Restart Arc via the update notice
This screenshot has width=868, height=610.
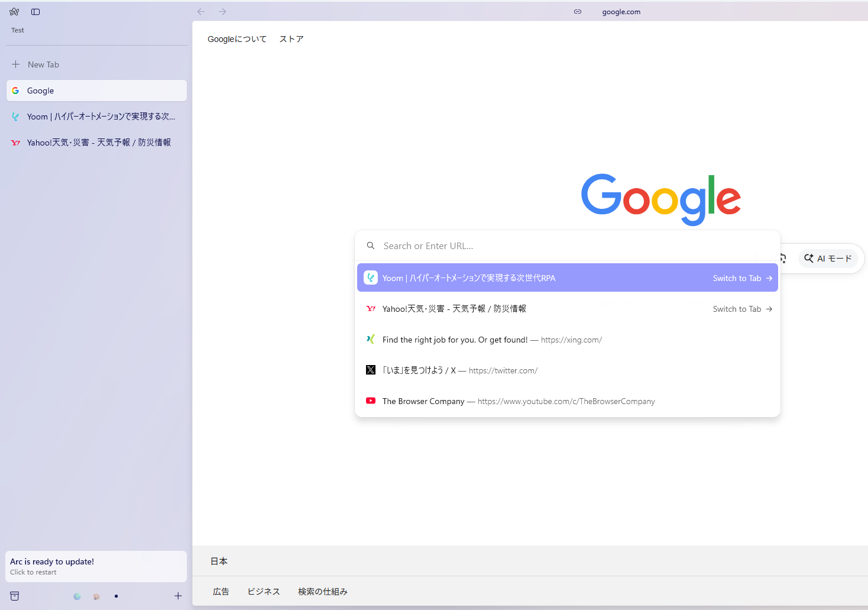(x=96, y=566)
